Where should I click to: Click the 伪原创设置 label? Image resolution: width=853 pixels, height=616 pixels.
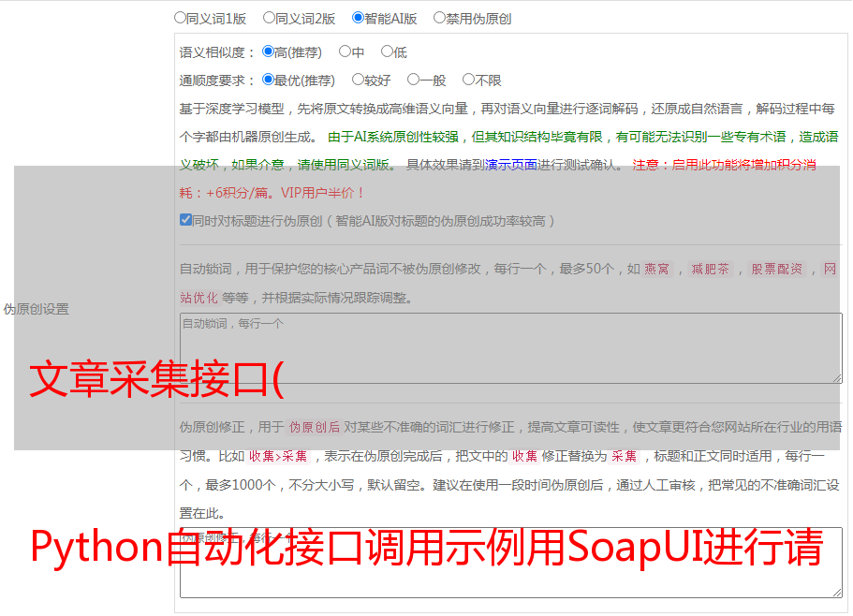pos(36,309)
